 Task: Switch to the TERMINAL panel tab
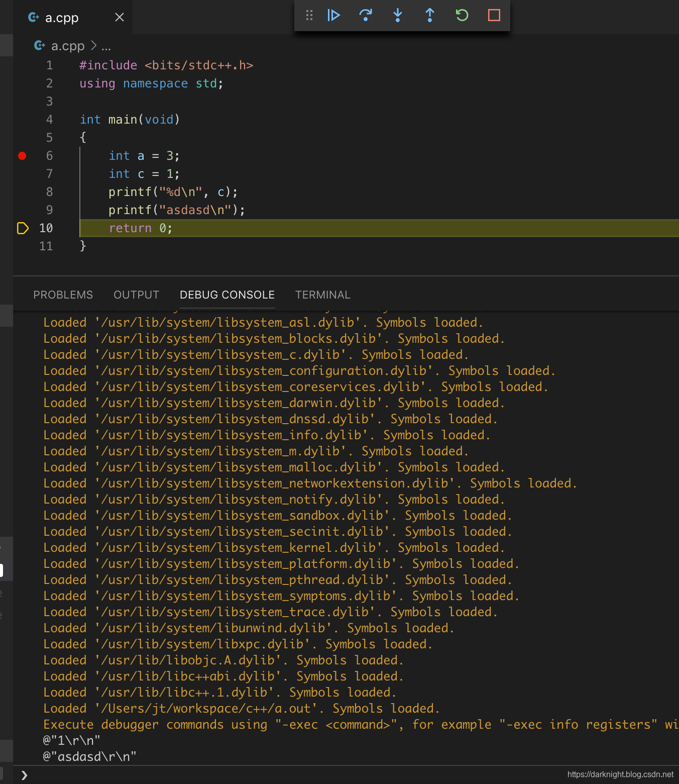(x=323, y=295)
